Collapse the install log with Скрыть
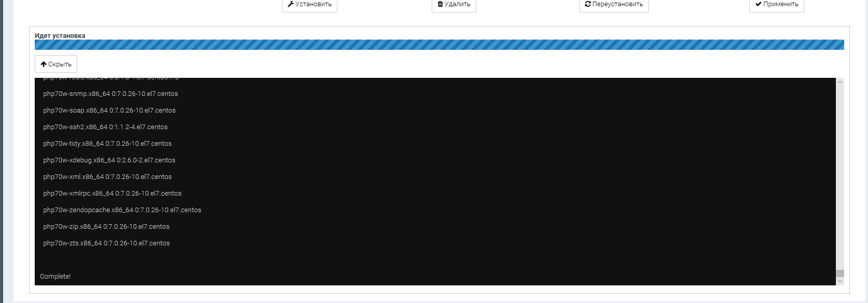 (56, 64)
